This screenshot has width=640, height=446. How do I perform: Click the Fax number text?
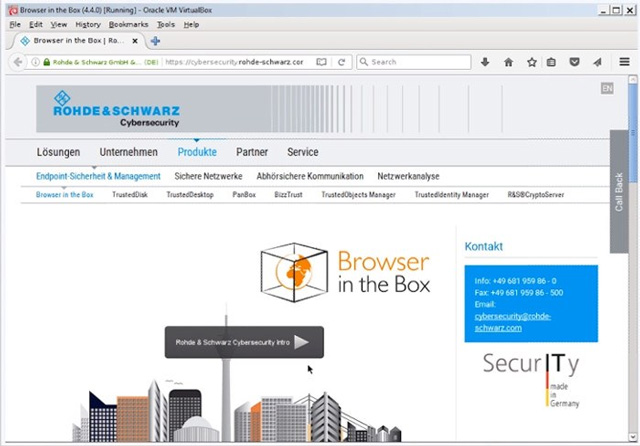pos(519,293)
